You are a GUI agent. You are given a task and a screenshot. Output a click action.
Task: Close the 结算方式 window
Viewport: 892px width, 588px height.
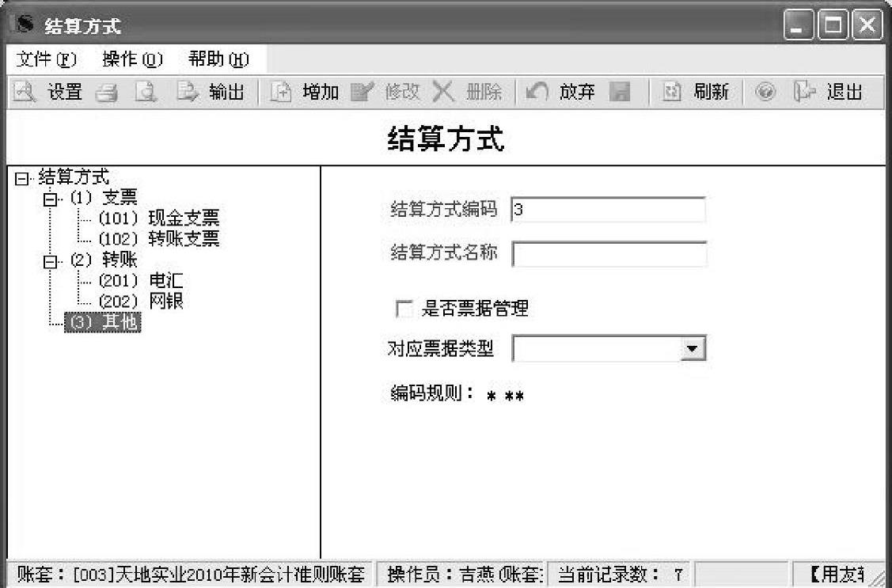[x=867, y=25]
